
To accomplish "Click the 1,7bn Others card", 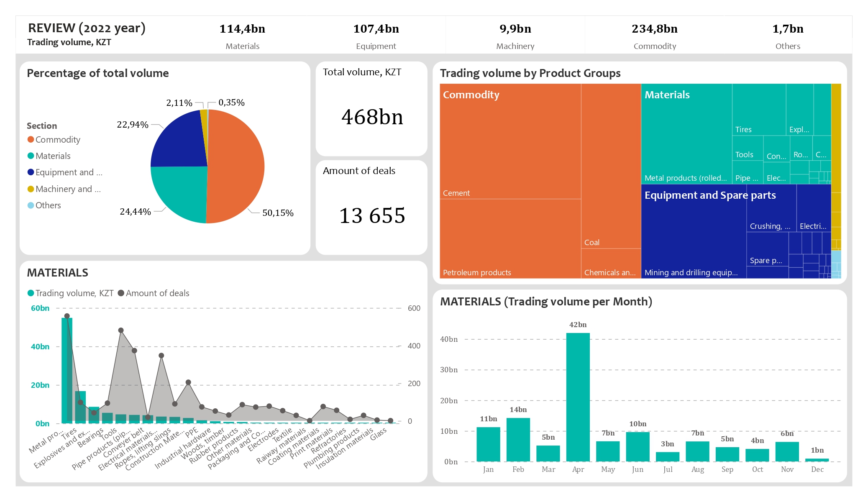I will (788, 36).
